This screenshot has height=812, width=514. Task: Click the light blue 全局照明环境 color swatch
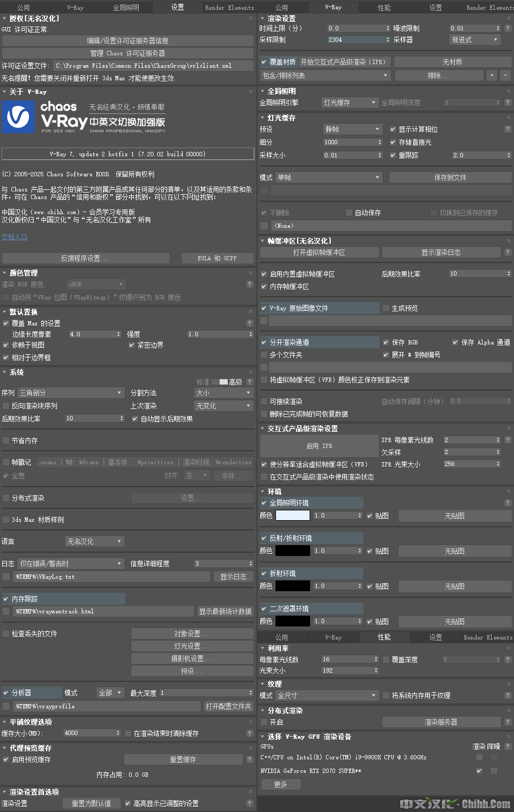293,516
